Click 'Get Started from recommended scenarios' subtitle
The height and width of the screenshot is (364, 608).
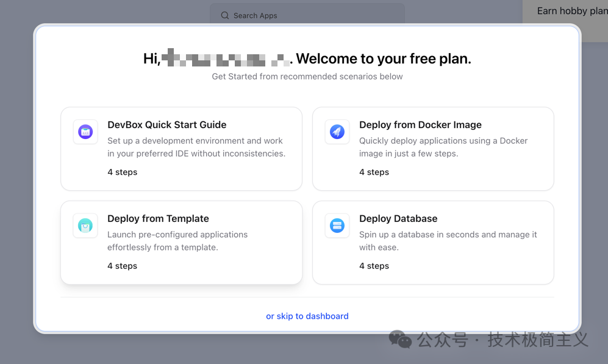pos(307,76)
